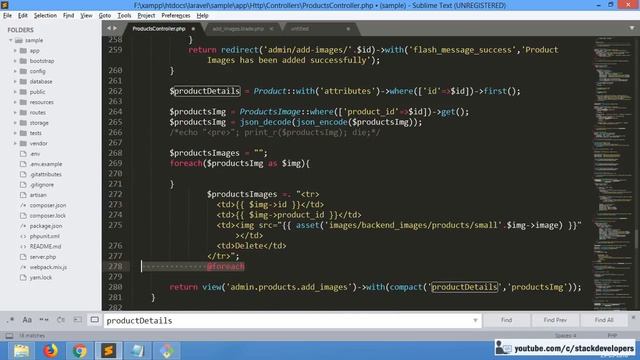Click the Find button
The width and height of the screenshot is (640, 360).
coord(506,320)
